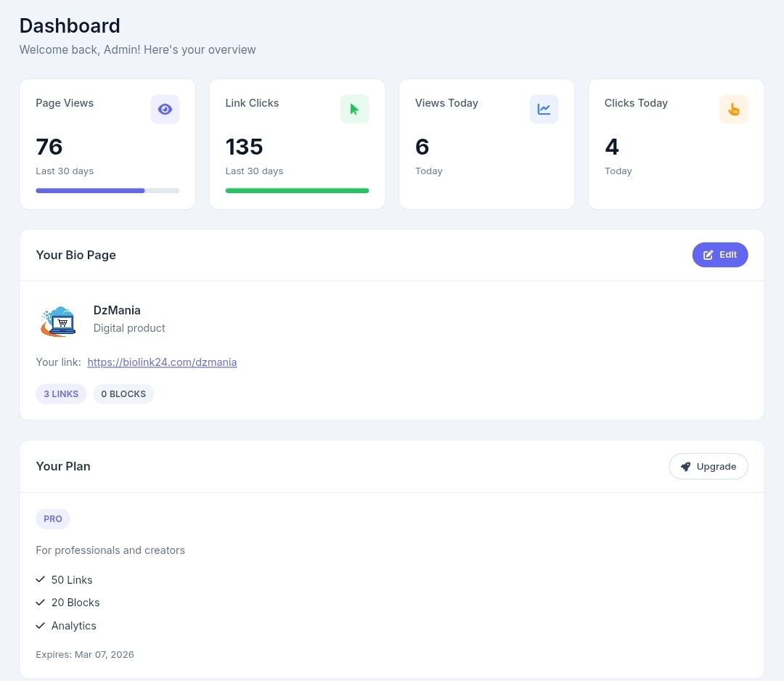This screenshot has height=681, width=784.
Task: Click the cursor icon on Link Clicks card
Action: (354, 109)
